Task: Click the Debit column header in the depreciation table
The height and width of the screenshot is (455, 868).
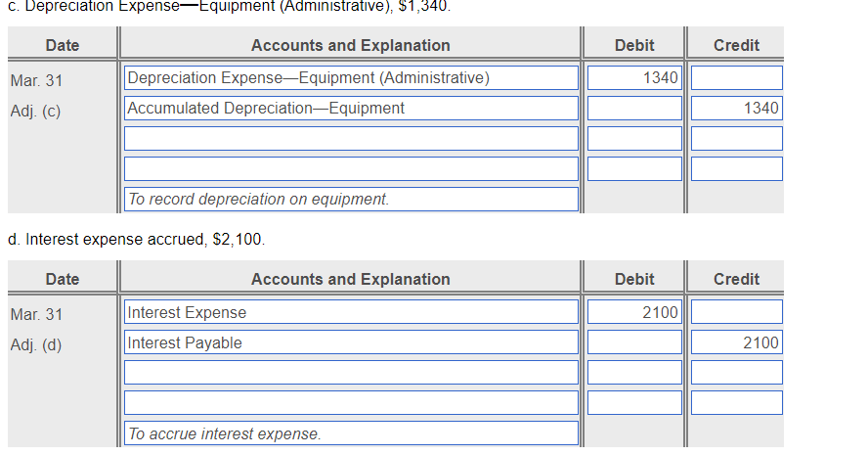Action: point(634,45)
